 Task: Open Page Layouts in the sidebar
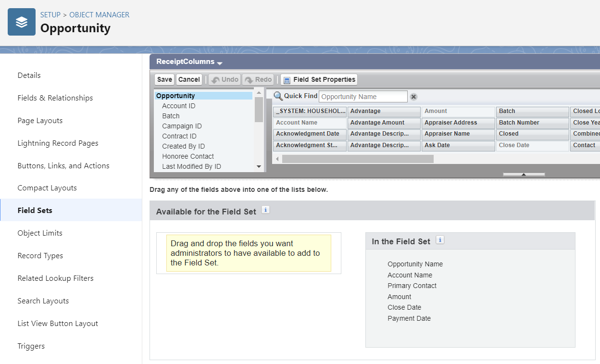coord(40,120)
